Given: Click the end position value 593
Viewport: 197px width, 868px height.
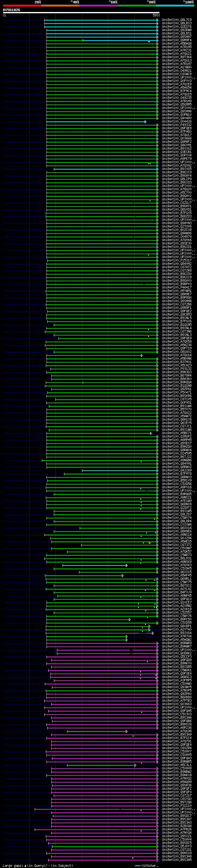Looking at the screenshot, I should tap(155, 15).
